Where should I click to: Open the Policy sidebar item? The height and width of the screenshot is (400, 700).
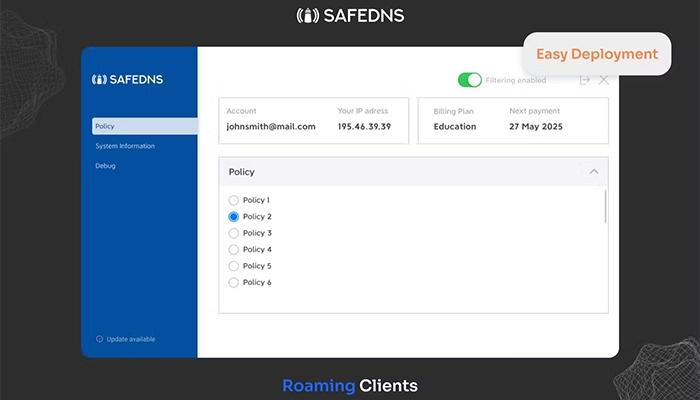pyautogui.click(x=145, y=126)
